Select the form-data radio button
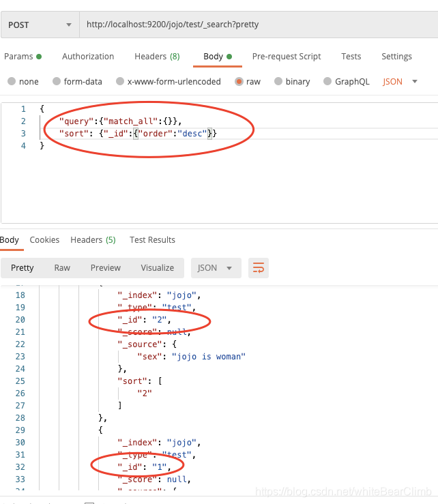This screenshot has width=438, height=504. (x=57, y=81)
